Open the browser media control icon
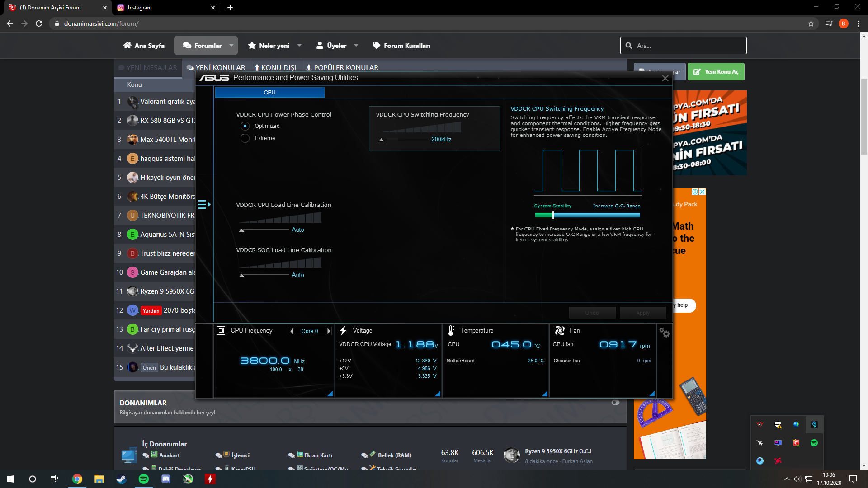The width and height of the screenshot is (868, 488). pyautogui.click(x=829, y=23)
